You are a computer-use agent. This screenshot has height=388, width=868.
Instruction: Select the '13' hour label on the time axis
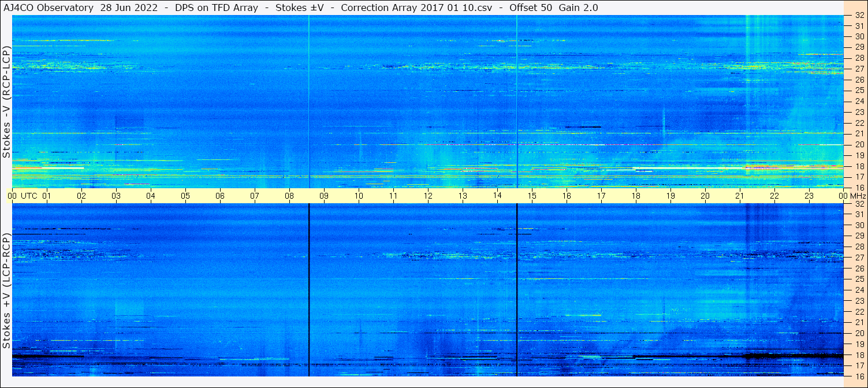463,196
